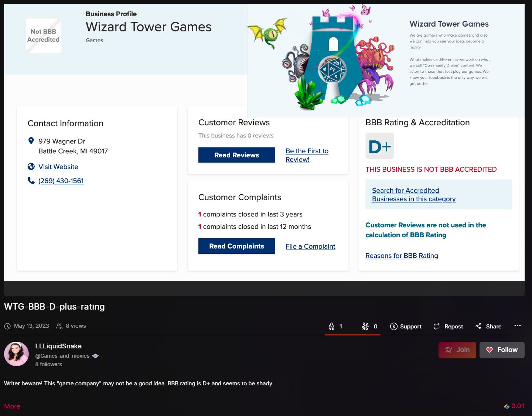Screen dimensions: 532x416
Task: Click the Read Complaints button
Action: coord(236,246)
